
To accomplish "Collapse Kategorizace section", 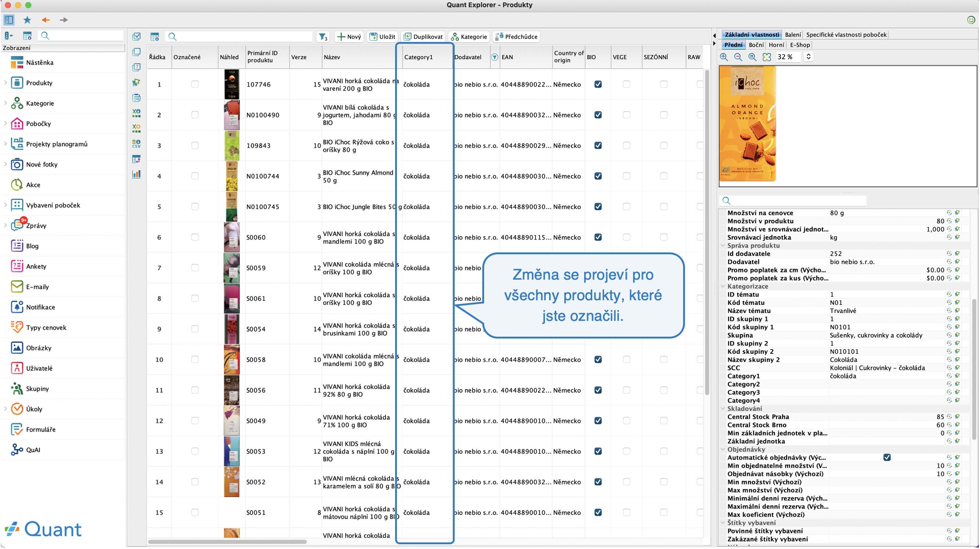I will [722, 287].
